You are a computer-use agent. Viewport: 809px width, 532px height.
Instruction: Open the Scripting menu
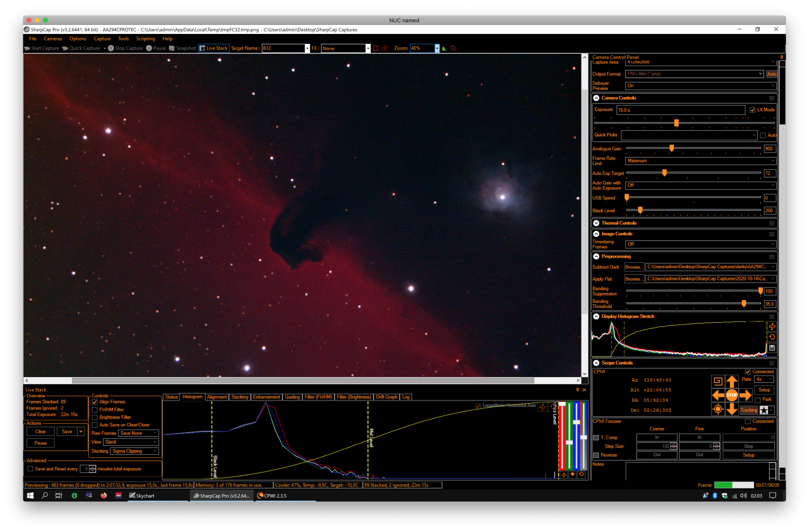145,39
